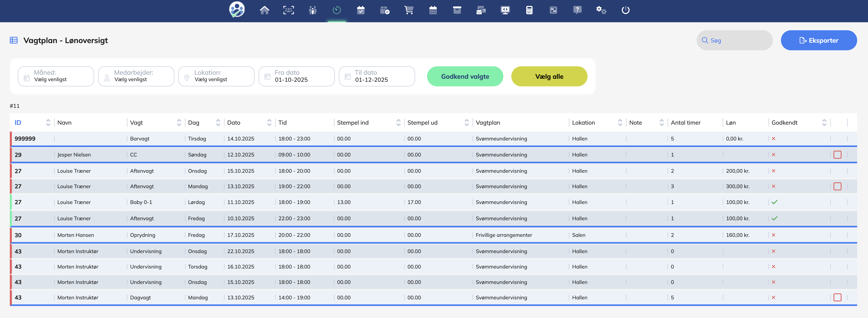Select checkbox for Morten Instruktør Dagvagt row
This screenshot has width=868, height=318.
point(837,298)
